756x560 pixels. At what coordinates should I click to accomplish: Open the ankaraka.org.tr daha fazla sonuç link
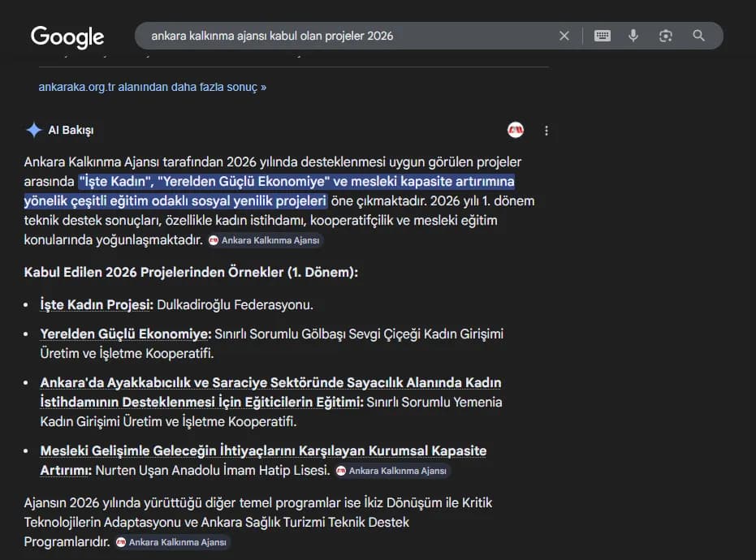tap(151, 86)
